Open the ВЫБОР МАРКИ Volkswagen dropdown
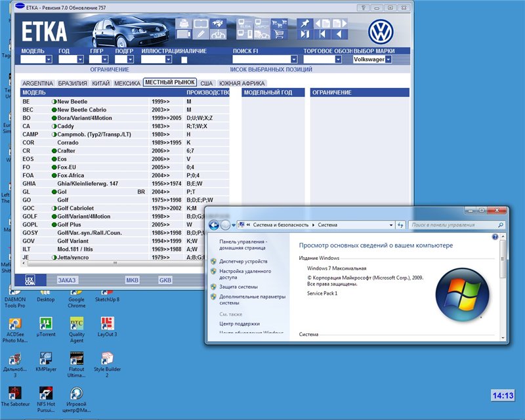 pos(388,59)
